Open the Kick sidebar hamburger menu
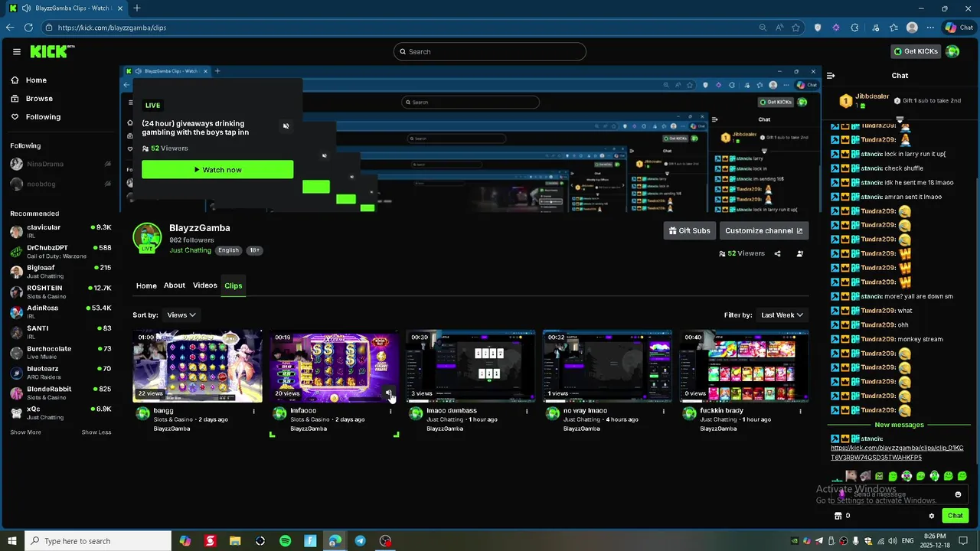Image resolution: width=980 pixels, height=551 pixels. pyautogui.click(x=16, y=52)
